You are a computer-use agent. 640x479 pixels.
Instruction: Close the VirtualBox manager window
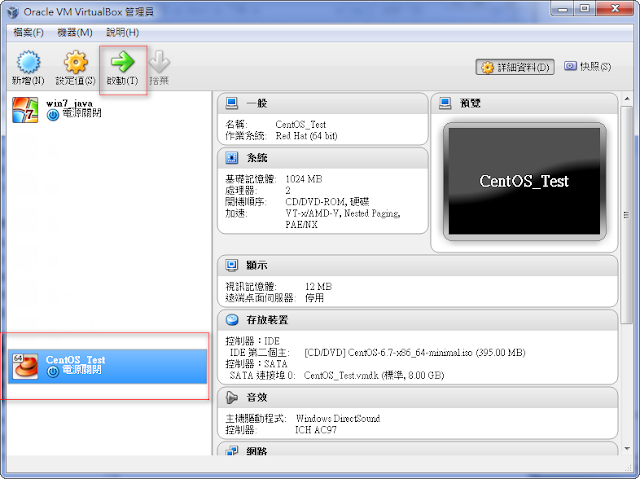[x=615, y=9]
